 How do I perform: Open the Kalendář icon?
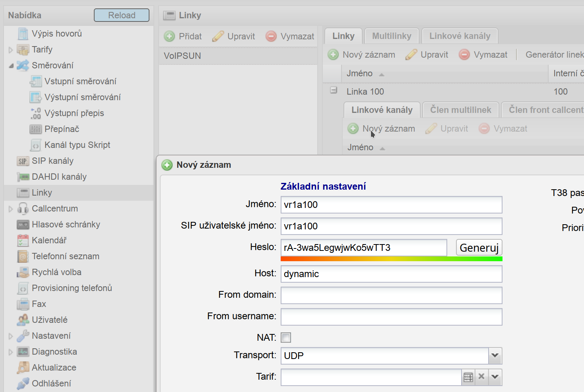[23, 241]
